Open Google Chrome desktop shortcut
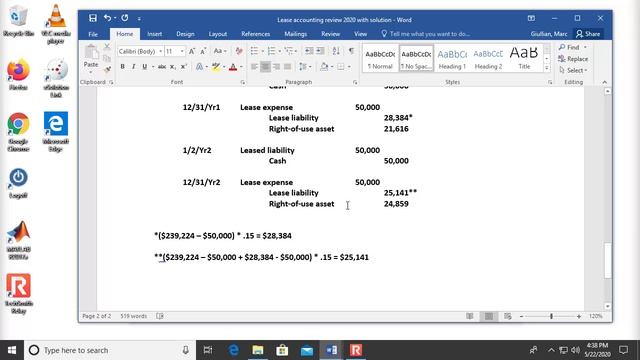 click(x=18, y=131)
